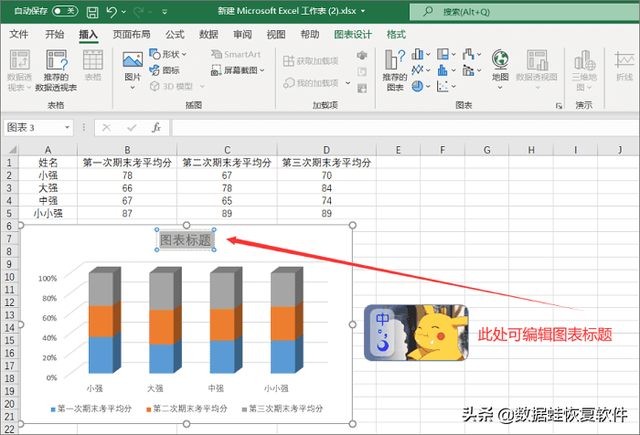Click the 图表标题 chart title box

click(186, 240)
